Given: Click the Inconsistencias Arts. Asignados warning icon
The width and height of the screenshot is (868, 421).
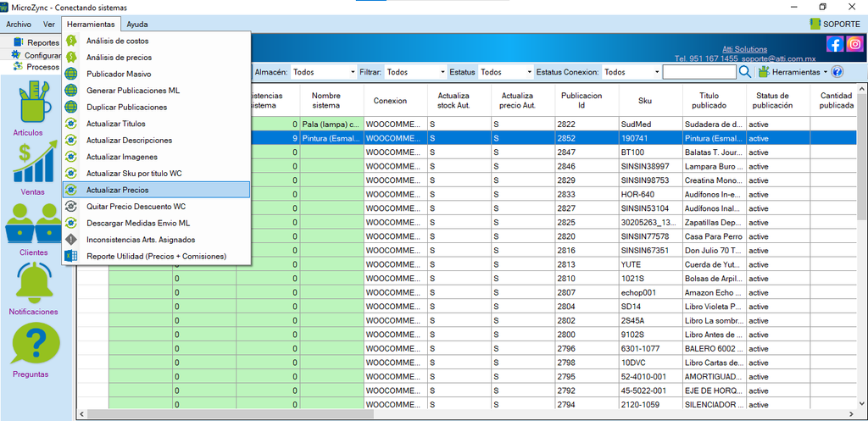Looking at the screenshot, I should point(71,240).
